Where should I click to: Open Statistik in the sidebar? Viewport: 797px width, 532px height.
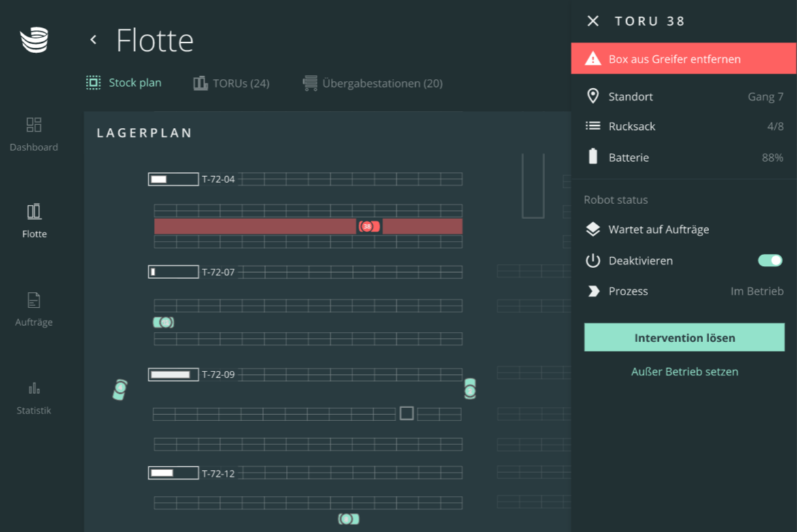(x=34, y=389)
